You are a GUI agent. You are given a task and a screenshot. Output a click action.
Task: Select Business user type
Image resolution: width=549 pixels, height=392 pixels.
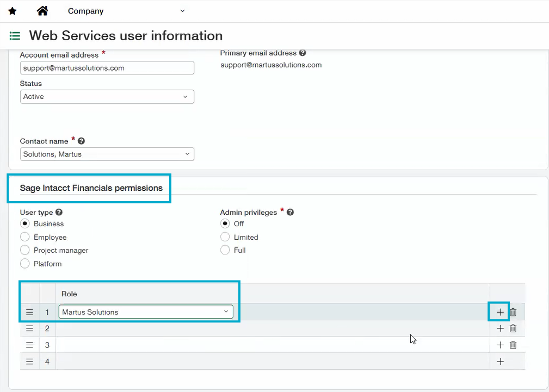click(x=25, y=223)
